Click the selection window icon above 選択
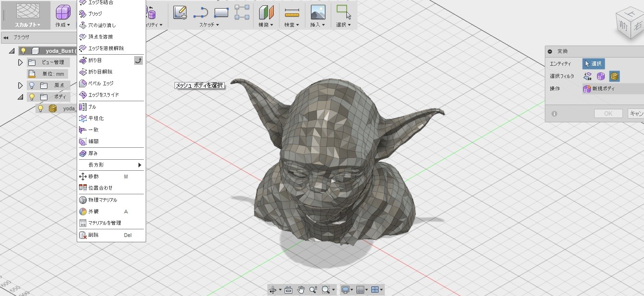 pos(344,12)
